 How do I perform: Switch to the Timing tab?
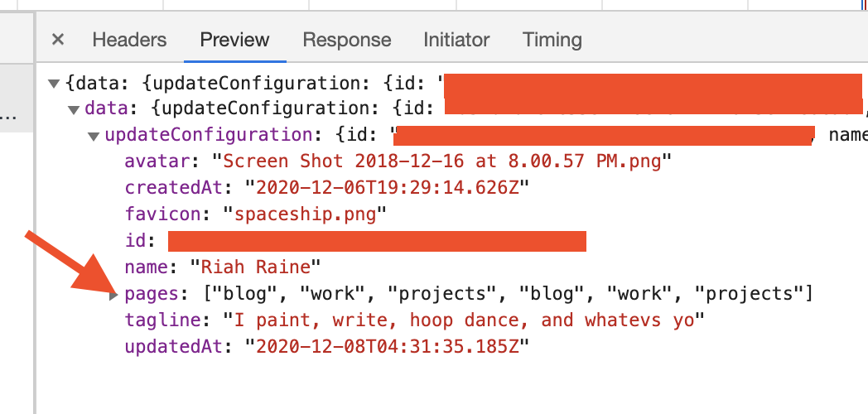coord(552,40)
